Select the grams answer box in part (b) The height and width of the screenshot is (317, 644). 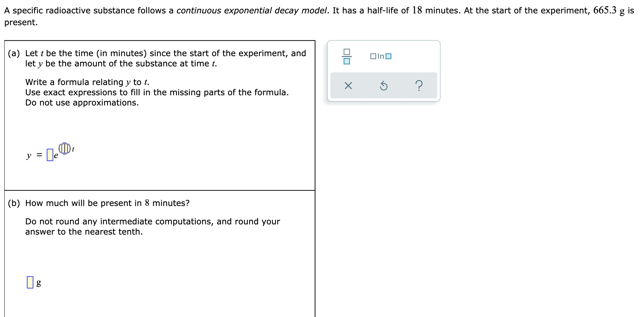tap(30, 282)
